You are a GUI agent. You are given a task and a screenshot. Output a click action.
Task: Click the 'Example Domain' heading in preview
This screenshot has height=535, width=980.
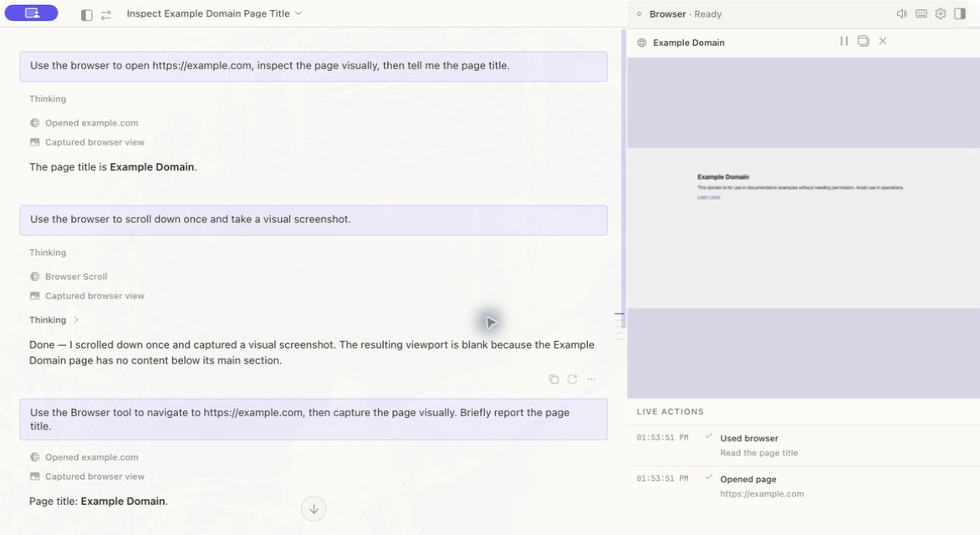point(723,177)
